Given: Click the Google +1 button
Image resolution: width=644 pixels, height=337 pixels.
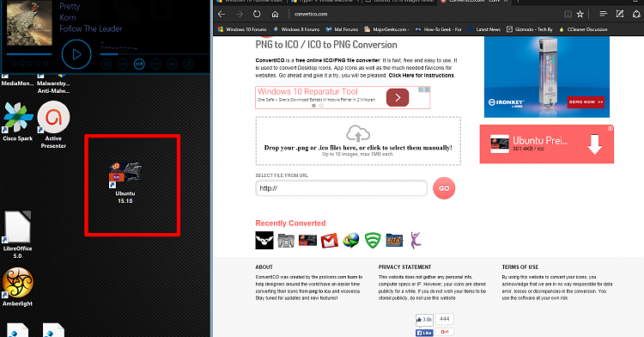Looking at the screenshot, I should tap(445, 332).
